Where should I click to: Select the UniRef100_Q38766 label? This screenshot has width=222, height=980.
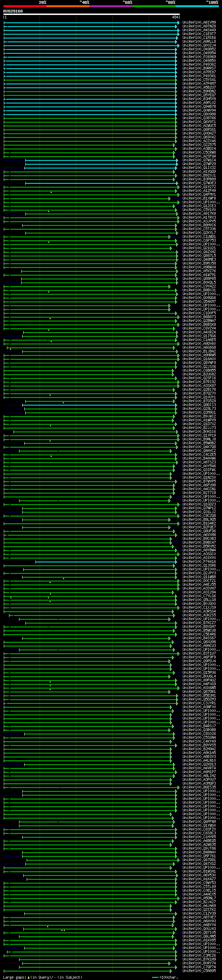[199, 118]
